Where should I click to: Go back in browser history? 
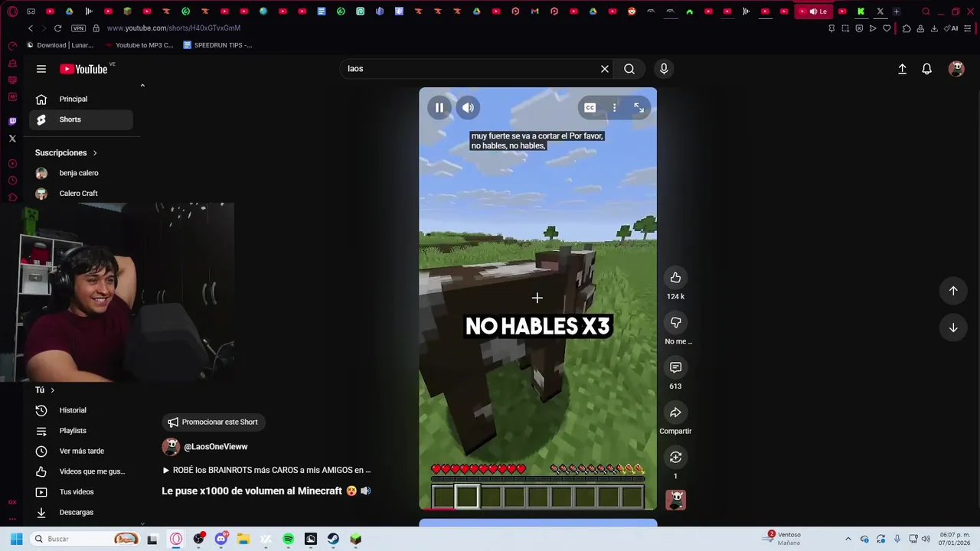(31, 28)
